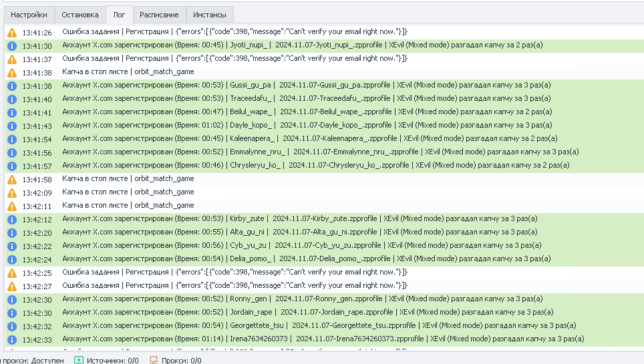
Task: Select log message for Emmalynne_nru_ registration
Action: click(321, 152)
